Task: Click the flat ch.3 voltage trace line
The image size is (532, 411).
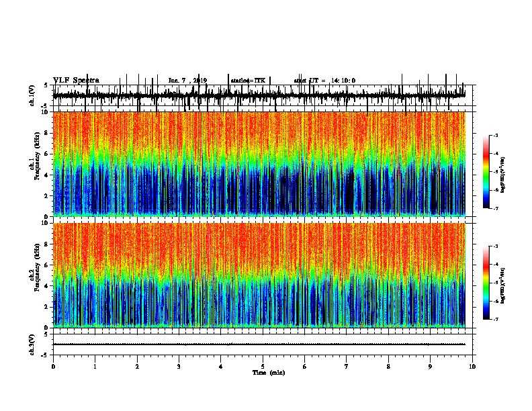Action: [259, 345]
